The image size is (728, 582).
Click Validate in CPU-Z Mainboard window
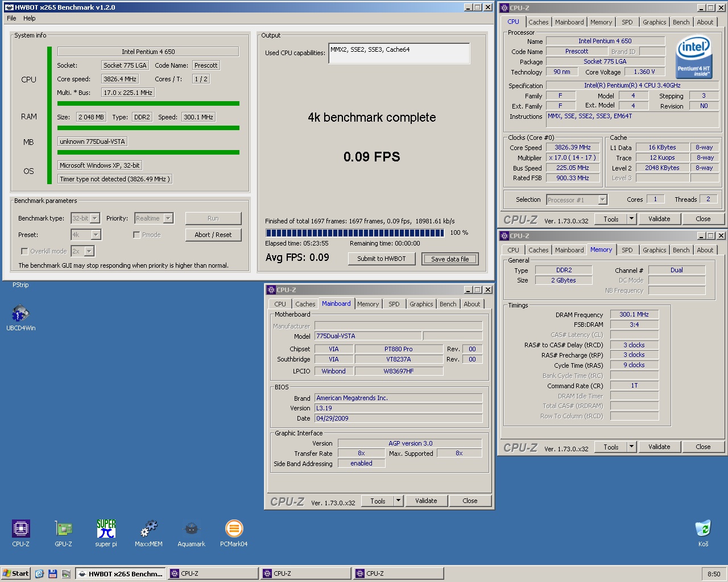tap(426, 501)
